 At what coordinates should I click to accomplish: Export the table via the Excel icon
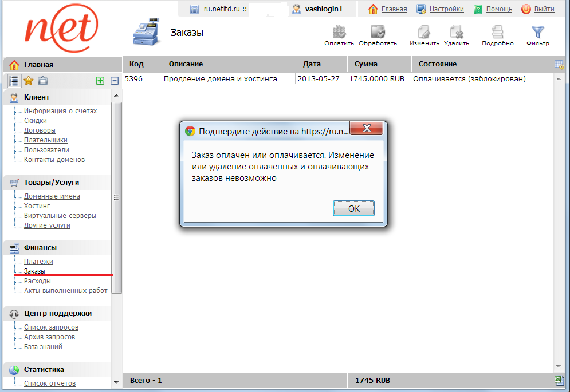(559, 381)
